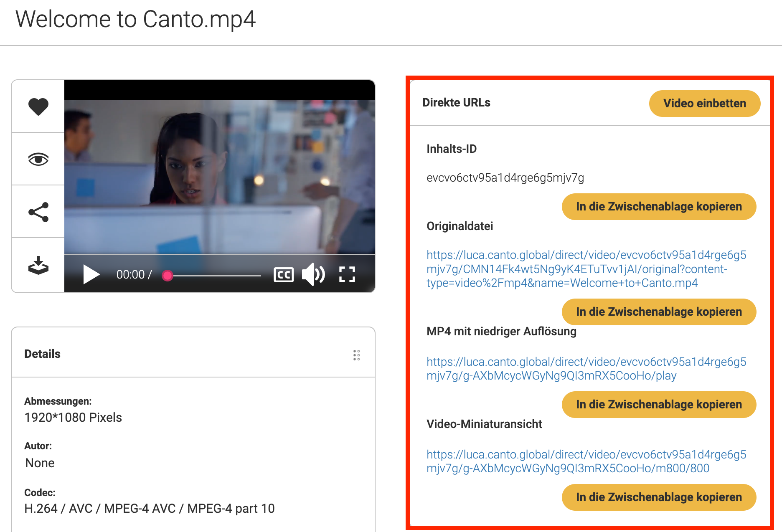
Task: Copy the Inhalts-ID to clipboard
Action: pyautogui.click(x=659, y=207)
